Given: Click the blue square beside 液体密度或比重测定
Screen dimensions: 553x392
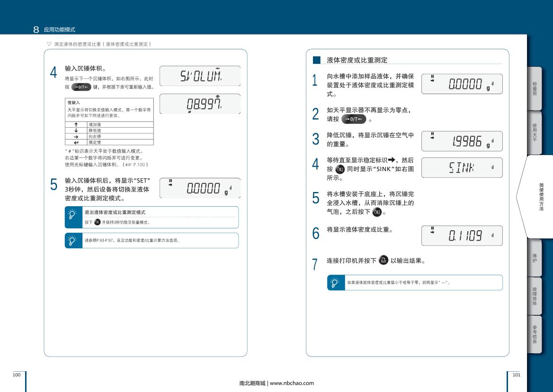Looking at the screenshot, I should pos(317,60).
